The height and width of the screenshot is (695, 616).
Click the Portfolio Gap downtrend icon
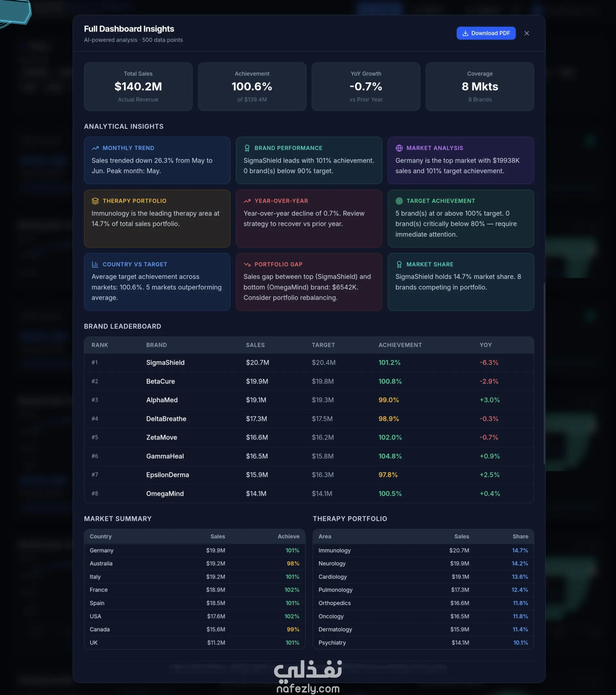pos(247,264)
